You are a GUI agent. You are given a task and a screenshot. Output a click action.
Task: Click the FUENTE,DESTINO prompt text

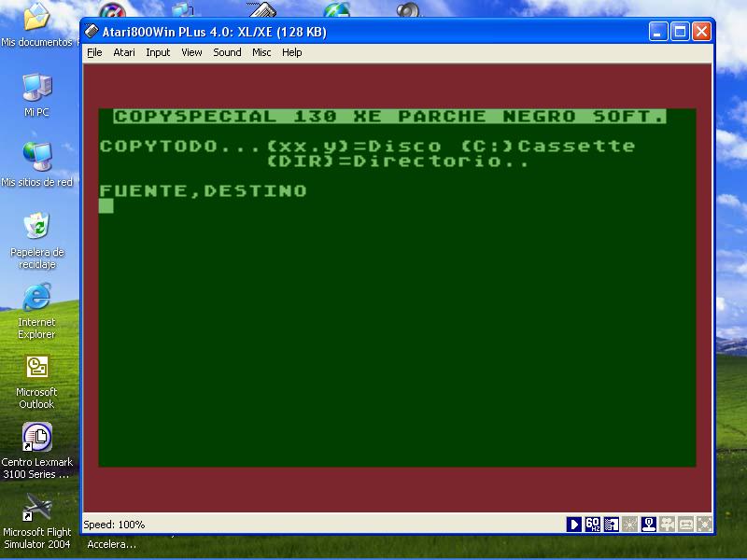203,191
